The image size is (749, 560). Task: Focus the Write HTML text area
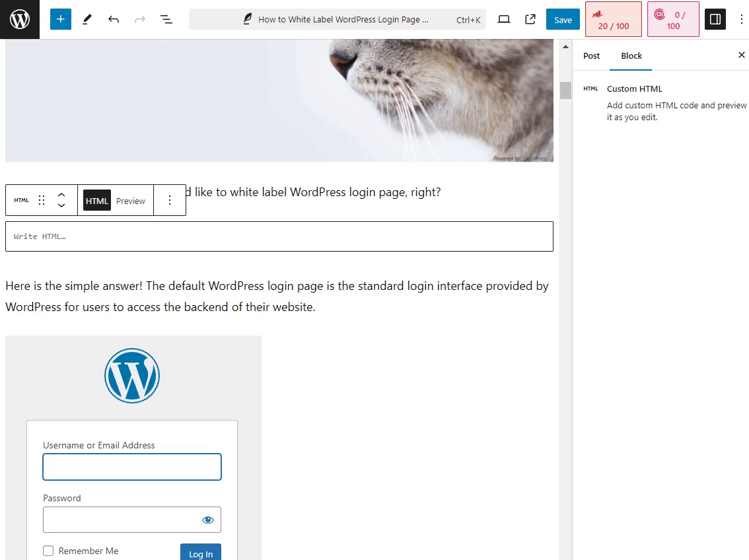(279, 236)
